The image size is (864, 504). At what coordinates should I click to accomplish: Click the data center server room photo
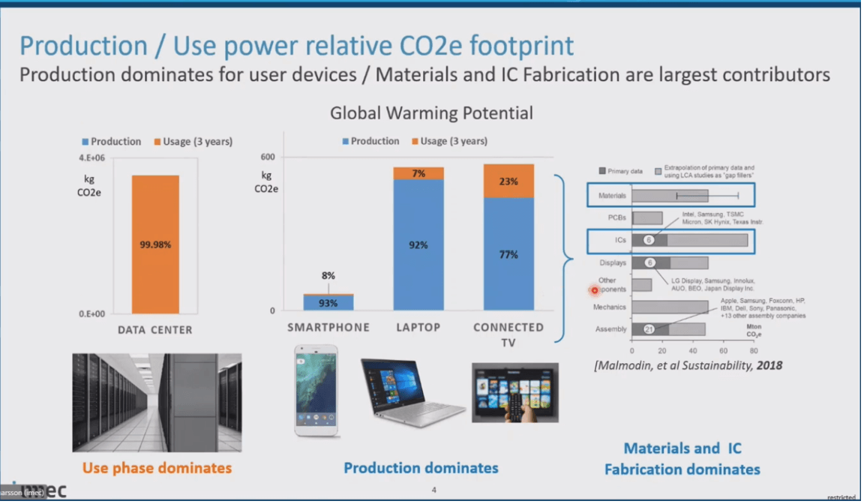[x=157, y=402]
